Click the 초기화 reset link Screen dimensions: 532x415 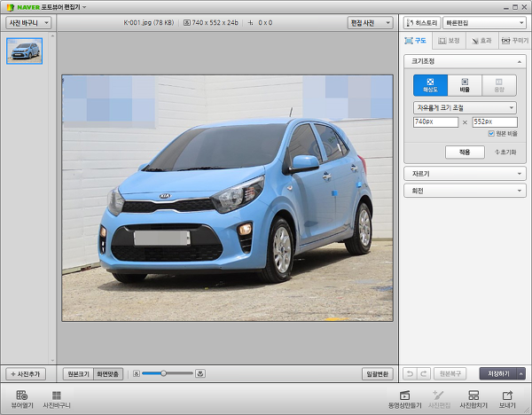pos(505,152)
